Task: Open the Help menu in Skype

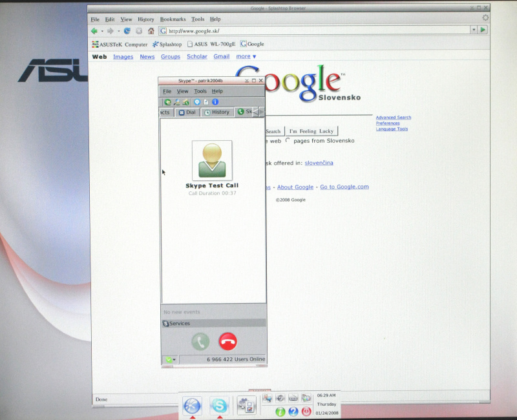Action: tap(217, 91)
